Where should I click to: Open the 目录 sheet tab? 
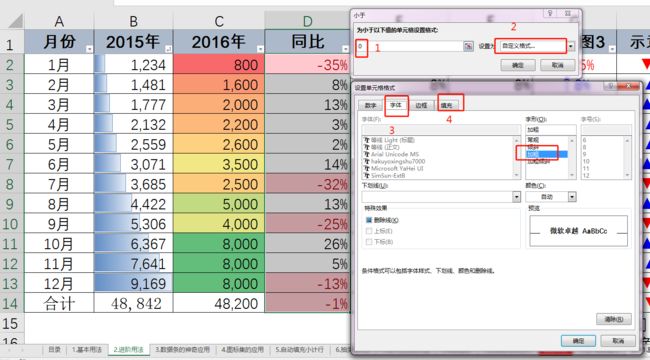coord(54,350)
